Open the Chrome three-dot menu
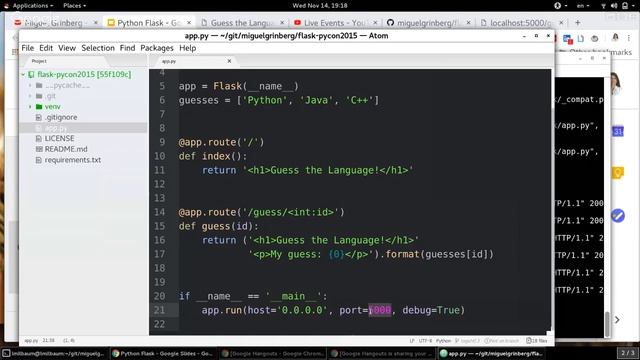 coord(629,38)
